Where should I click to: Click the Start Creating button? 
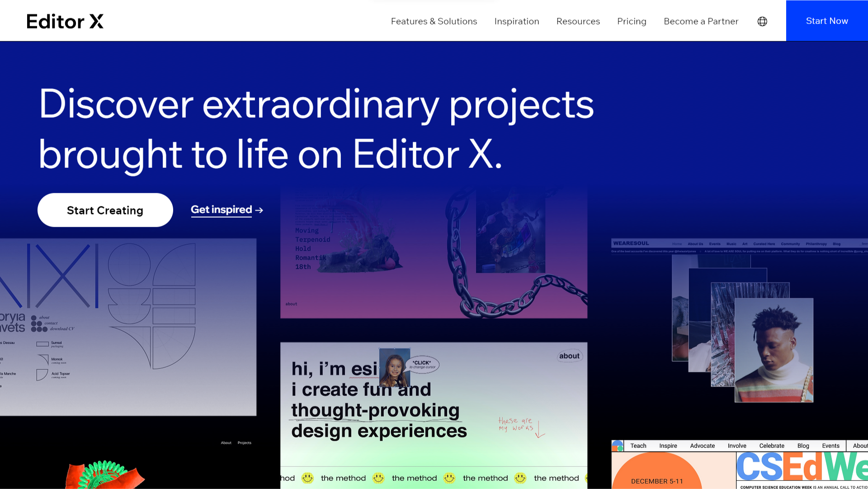pyautogui.click(x=105, y=210)
